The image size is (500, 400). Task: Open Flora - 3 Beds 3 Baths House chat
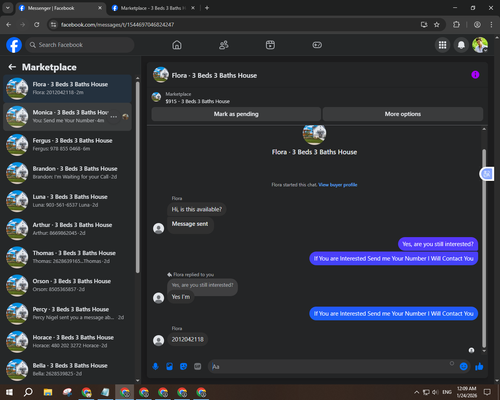pos(67,89)
